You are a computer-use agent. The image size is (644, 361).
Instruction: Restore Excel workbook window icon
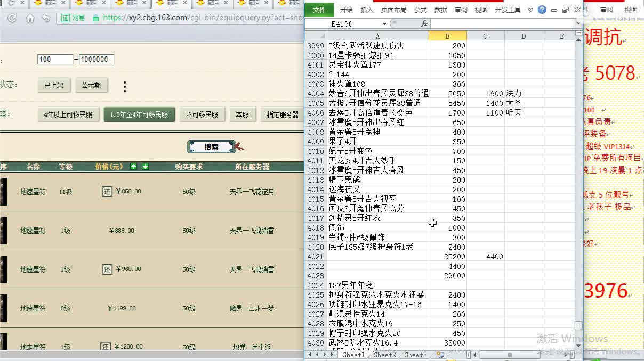566,10
